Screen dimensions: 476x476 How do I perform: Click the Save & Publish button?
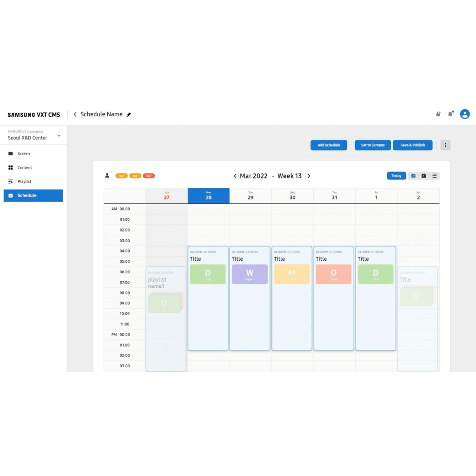[412, 145]
